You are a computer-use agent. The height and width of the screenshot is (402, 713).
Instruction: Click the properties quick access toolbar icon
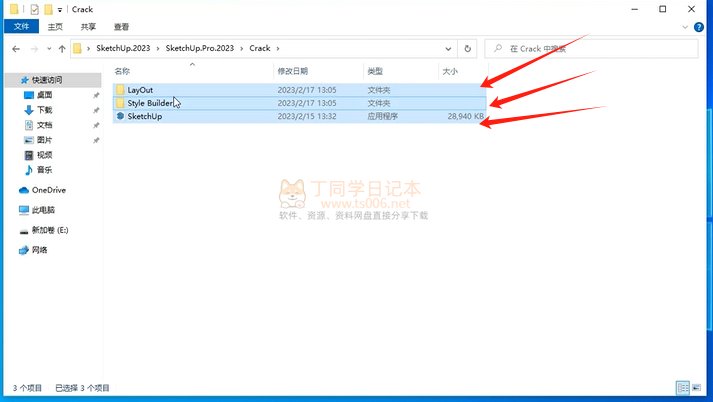(35, 9)
